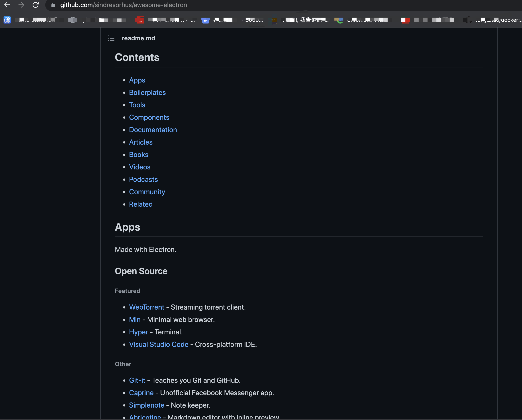The width and height of the screenshot is (522, 420).
Task: Select the Documentation contents link
Action: coord(153,130)
